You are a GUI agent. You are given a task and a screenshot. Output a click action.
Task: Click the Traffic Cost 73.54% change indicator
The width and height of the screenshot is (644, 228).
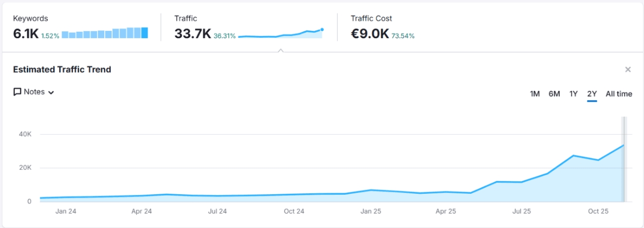coord(403,36)
